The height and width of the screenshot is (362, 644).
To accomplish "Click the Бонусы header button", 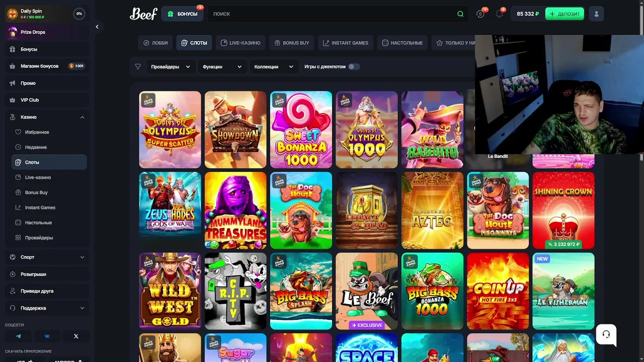I will (183, 14).
